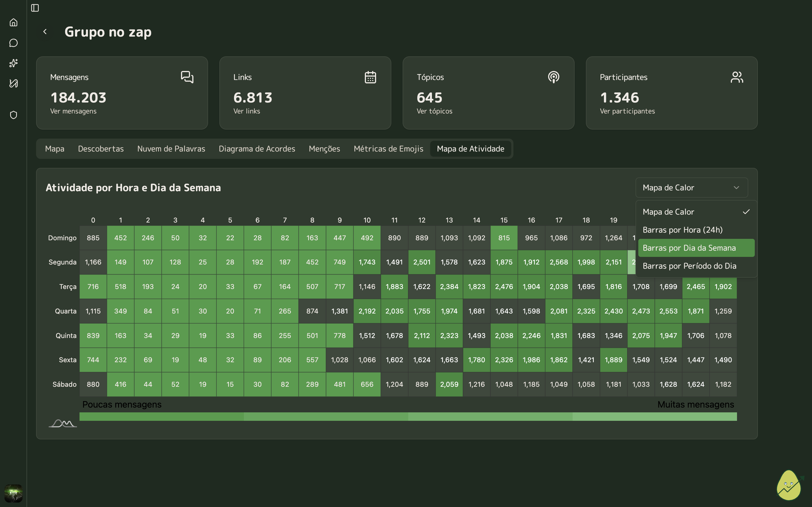Pick Barras por Período do Dia

(689, 266)
